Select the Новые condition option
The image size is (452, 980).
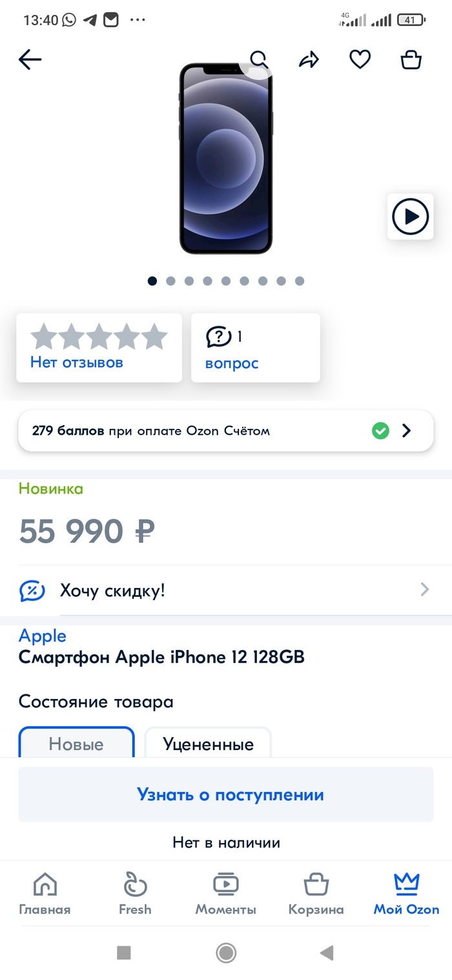pyautogui.click(x=76, y=743)
